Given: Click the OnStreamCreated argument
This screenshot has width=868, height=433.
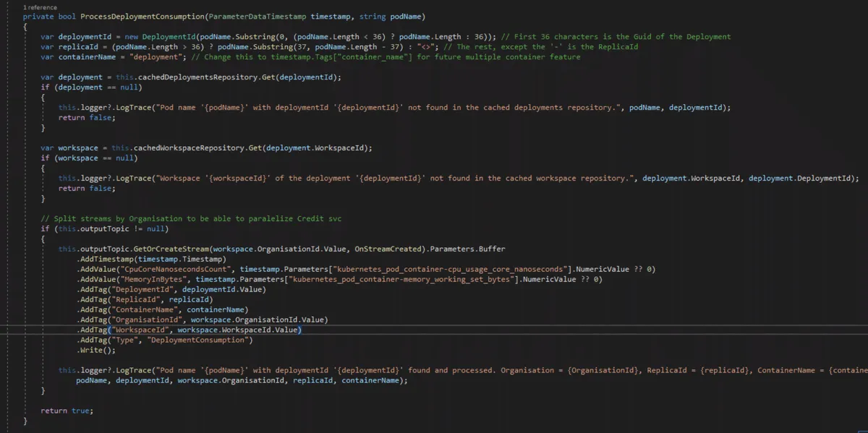Looking at the screenshot, I should click(389, 249).
